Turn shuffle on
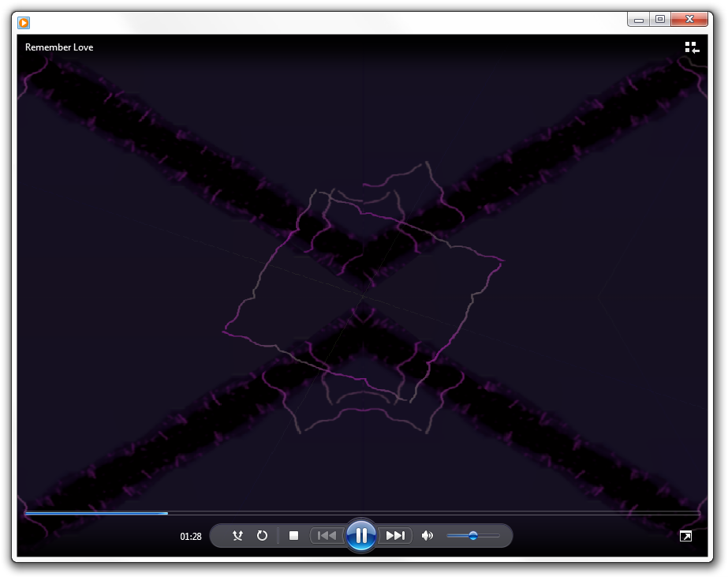The width and height of the screenshot is (728, 577). 237,536
